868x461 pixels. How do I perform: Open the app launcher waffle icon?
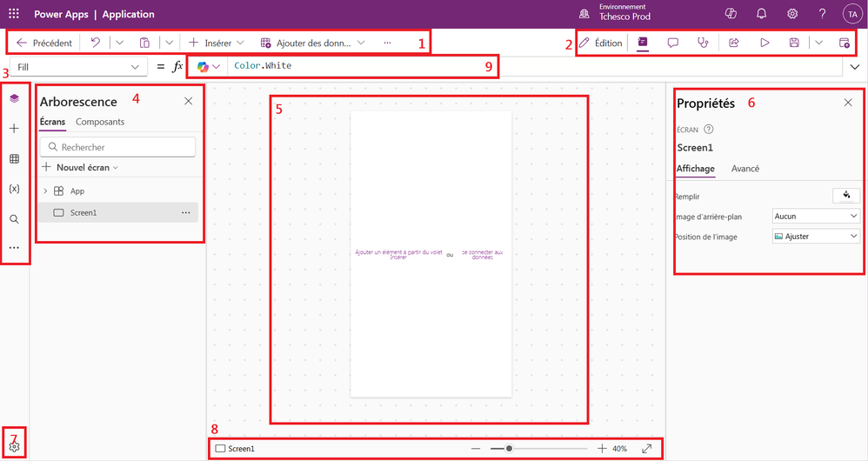click(14, 14)
